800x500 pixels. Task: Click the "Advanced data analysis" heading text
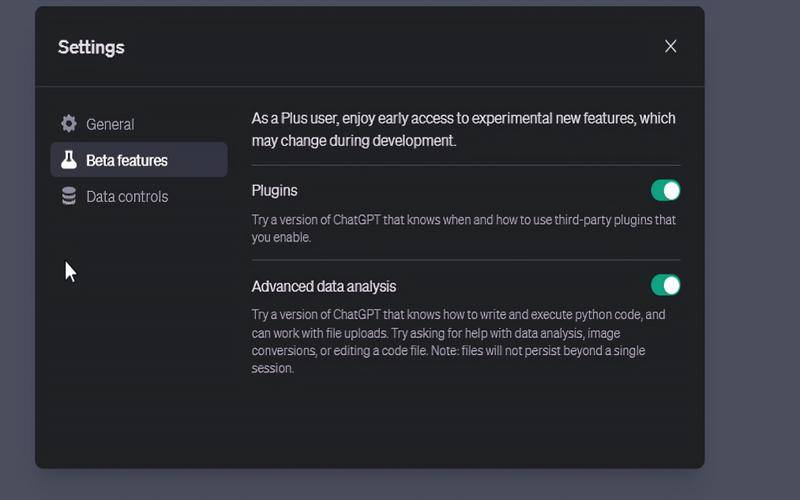coord(324,286)
